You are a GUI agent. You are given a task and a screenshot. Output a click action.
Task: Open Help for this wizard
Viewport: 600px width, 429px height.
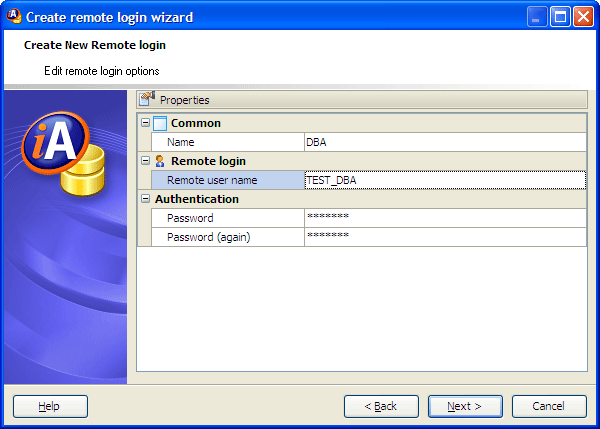coord(50,406)
